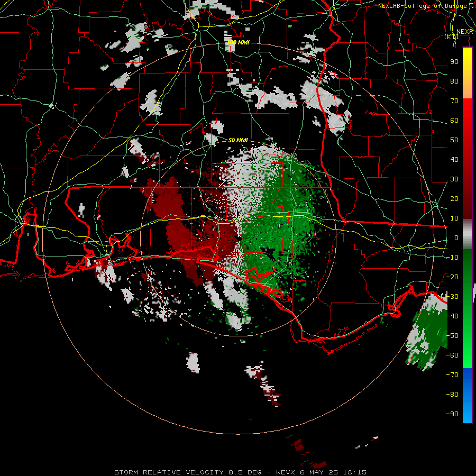Click the "60" value on the velocity scale

454,121
